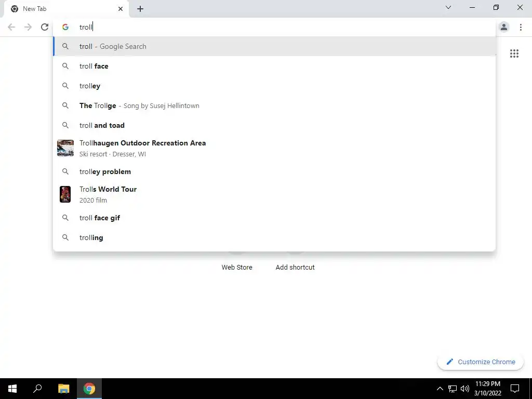Image resolution: width=532 pixels, height=399 pixels.
Task: Pick the 'trolling' suggestion
Action: click(x=274, y=237)
